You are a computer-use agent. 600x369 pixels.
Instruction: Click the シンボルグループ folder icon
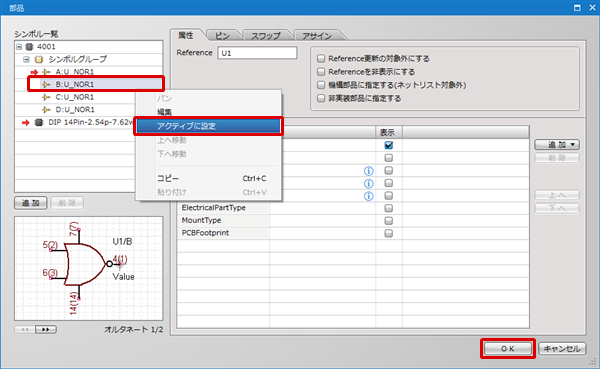tap(39, 59)
